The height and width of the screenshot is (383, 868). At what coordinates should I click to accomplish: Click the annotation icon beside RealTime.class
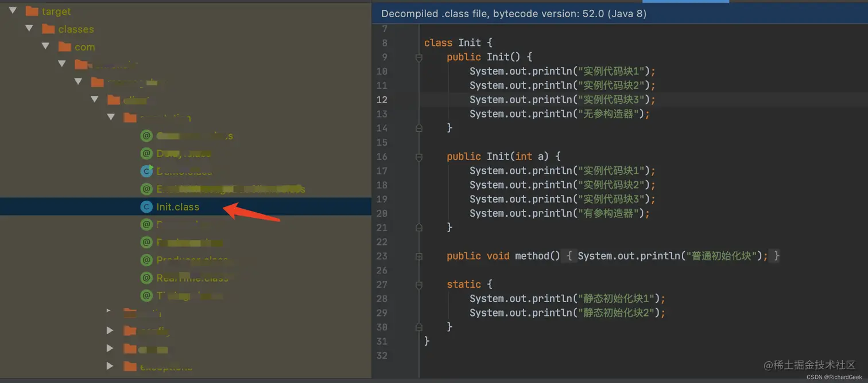pos(146,278)
